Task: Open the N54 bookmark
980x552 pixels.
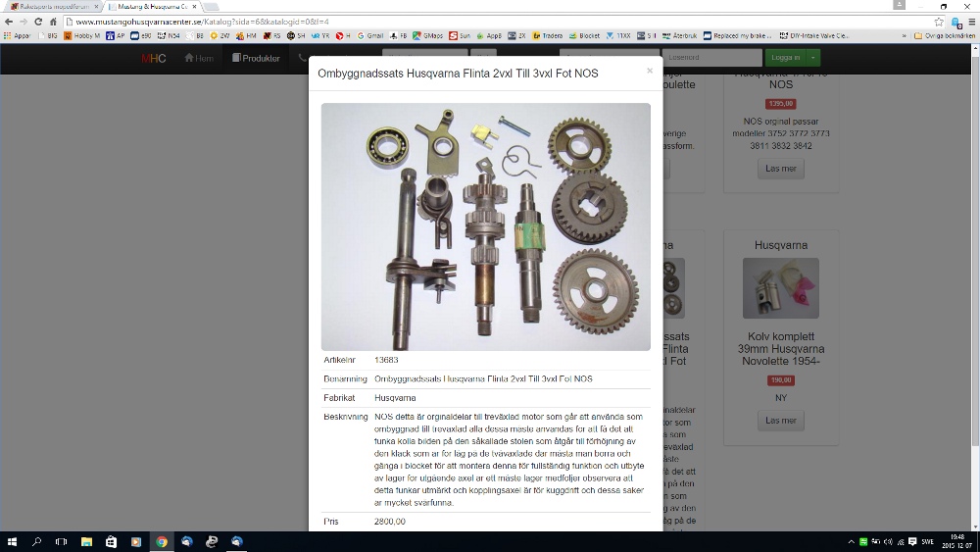Action: click(169, 35)
